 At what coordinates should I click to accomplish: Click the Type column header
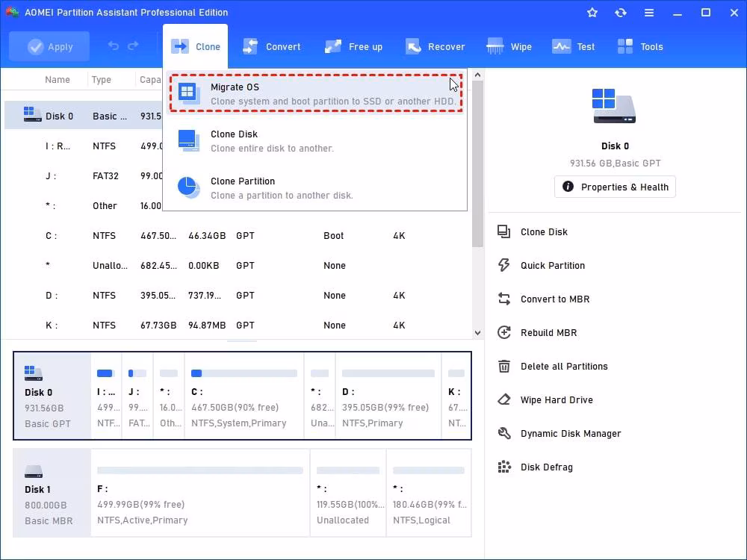(x=101, y=80)
